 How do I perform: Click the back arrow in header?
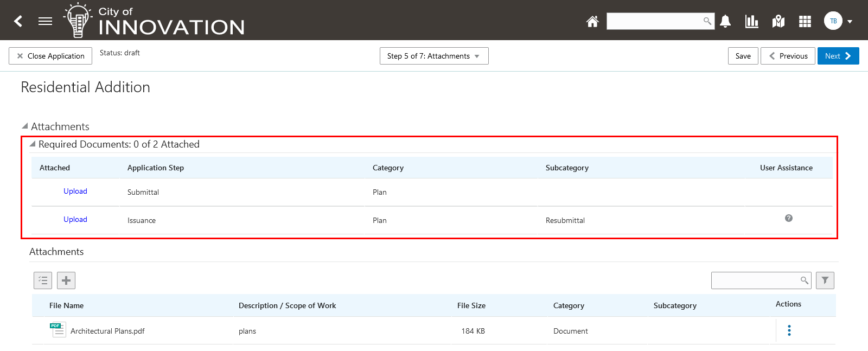coord(18,21)
